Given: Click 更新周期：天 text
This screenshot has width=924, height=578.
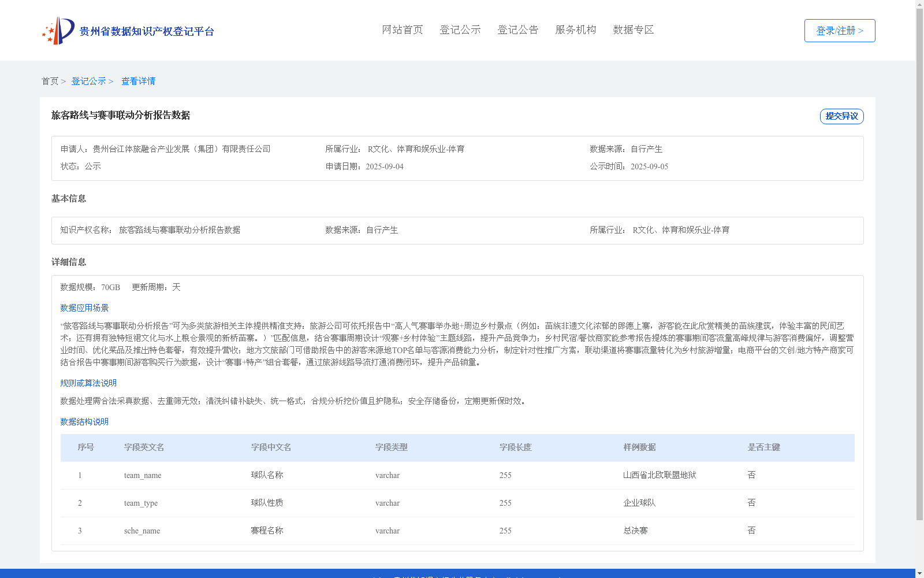Looking at the screenshot, I should tap(156, 287).
